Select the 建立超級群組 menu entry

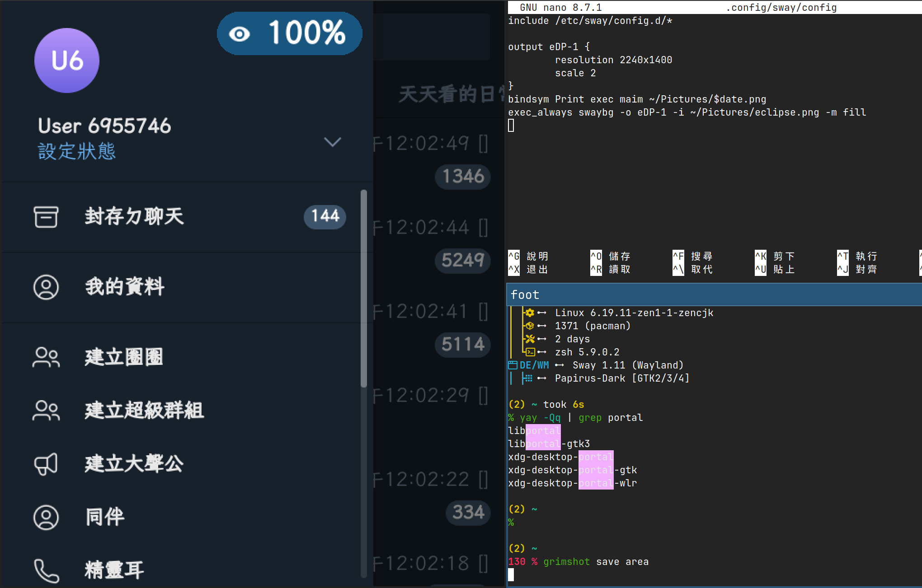[x=145, y=411]
